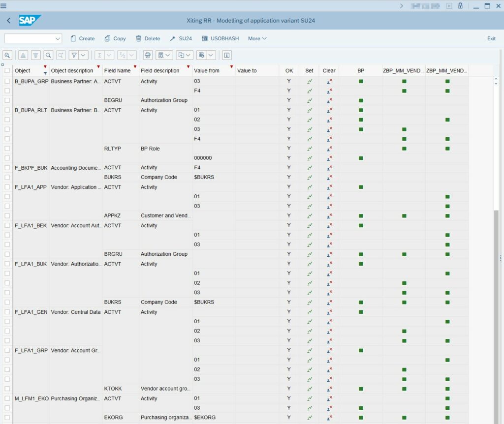Viewport: 504px width, 424px height.
Task: Open the USOBHASH table button
Action: (x=220, y=38)
